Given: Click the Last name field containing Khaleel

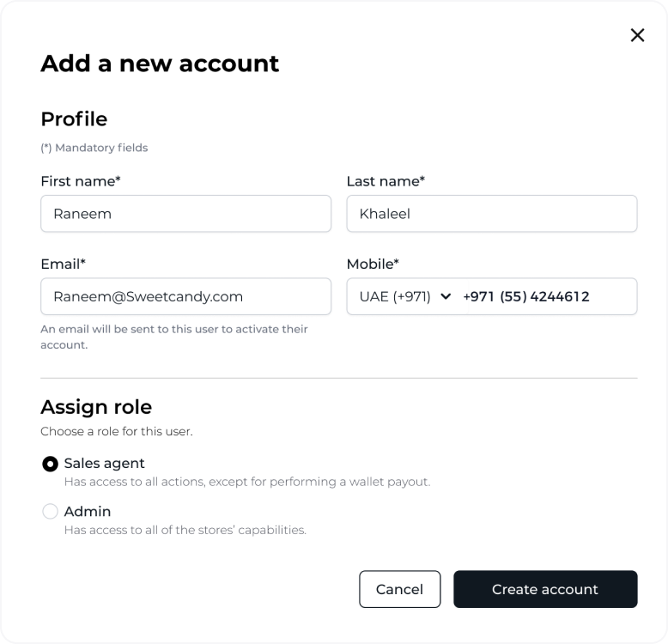Looking at the screenshot, I should [491, 214].
